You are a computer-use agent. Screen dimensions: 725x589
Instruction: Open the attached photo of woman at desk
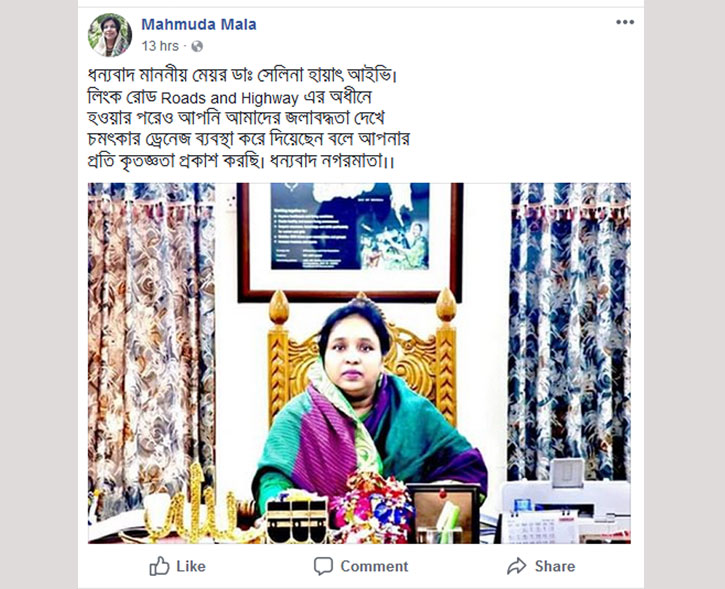point(359,363)
